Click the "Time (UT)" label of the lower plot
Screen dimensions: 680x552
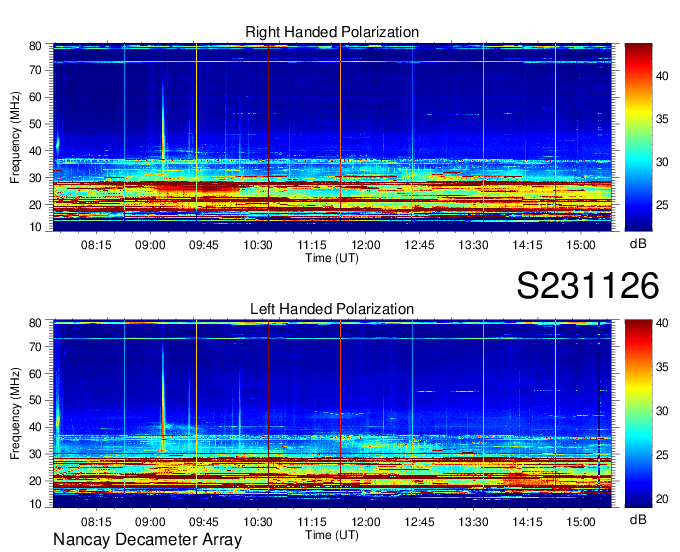point(332,535)
